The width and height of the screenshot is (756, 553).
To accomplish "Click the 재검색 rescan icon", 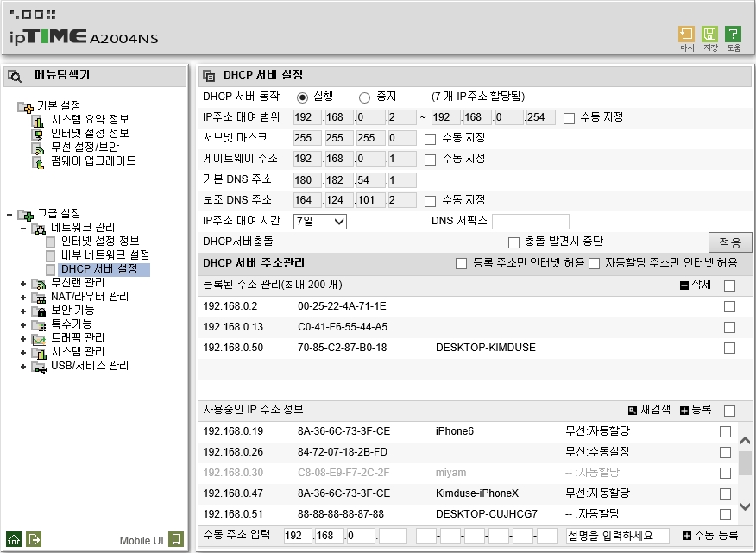I will (632, 411).
